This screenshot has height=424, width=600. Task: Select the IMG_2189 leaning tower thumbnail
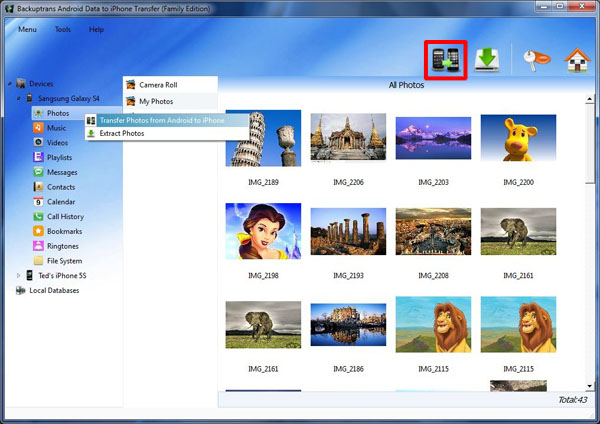pyautogui.click(x=263, y=138)
